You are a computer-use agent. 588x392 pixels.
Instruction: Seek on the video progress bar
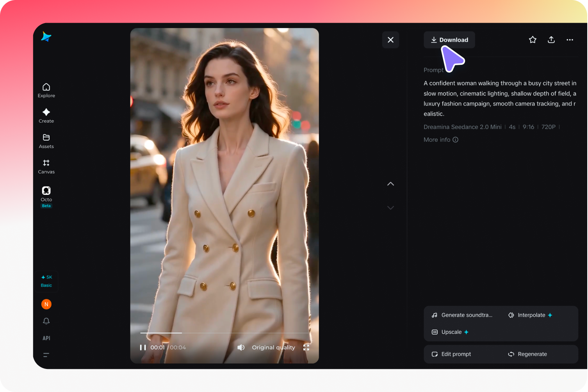[x=225, y=333]
